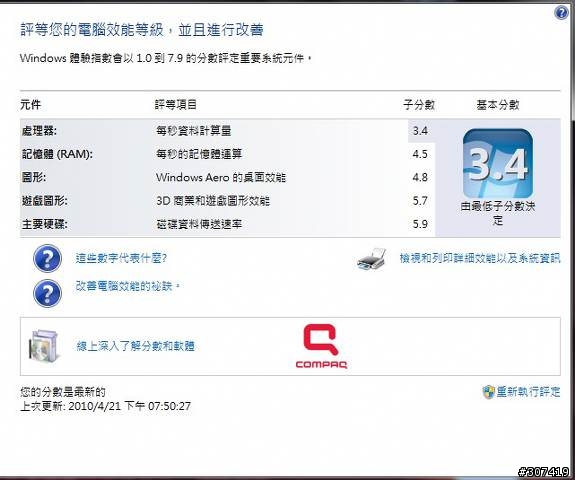Select the 遊戲圖形 row label

click(45, 201)
